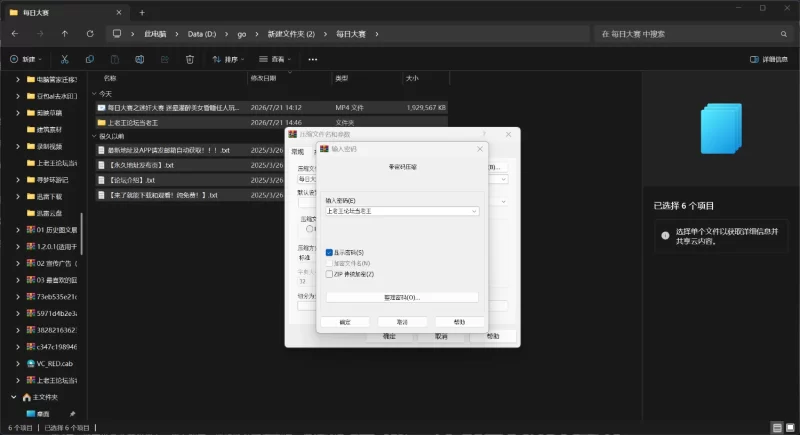Image resolution: width=800 pixels, height=435 pixels.
Task: Collapse the 今天 file group
Action: [94, 94]
